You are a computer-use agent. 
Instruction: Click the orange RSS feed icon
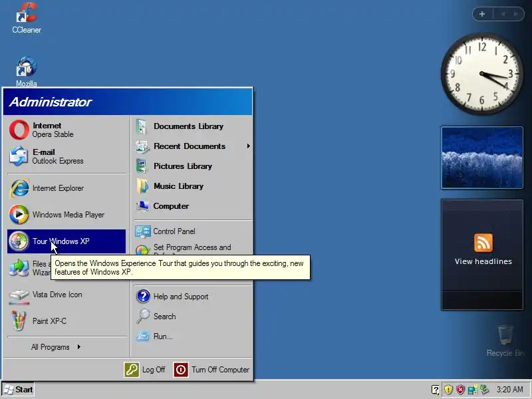coord(483,242)
